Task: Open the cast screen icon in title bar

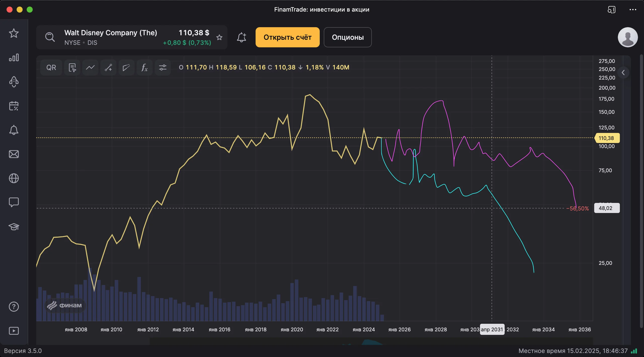Action: pyautogui.click(x=612, y=10)
